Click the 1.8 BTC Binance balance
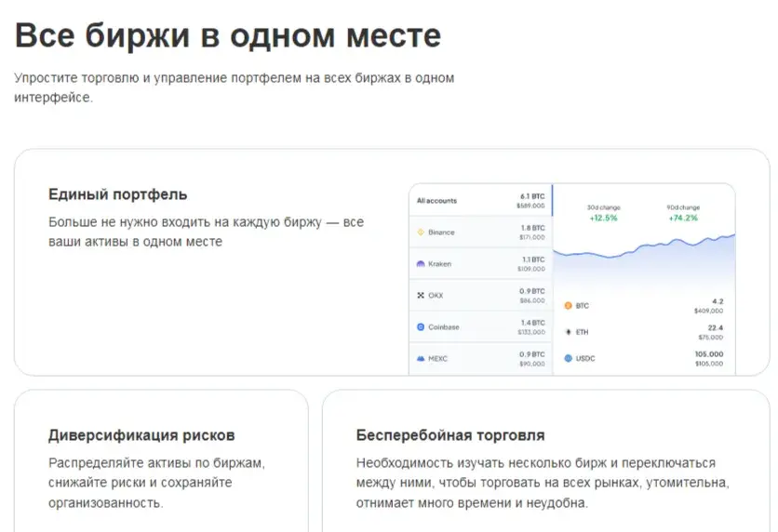The width and height of the screenshot is (778, 532). [x=532, y=228]
